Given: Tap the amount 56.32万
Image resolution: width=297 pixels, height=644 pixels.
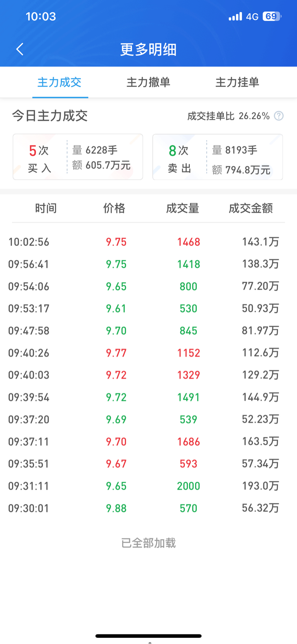Looking at the screenshot, I should [x=261, y=508].
